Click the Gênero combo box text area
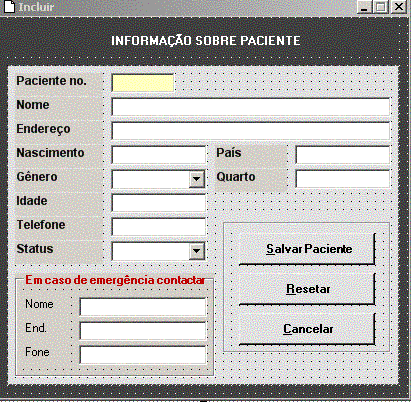This screenshot has height=402, width=411. (x=151, y=179)
